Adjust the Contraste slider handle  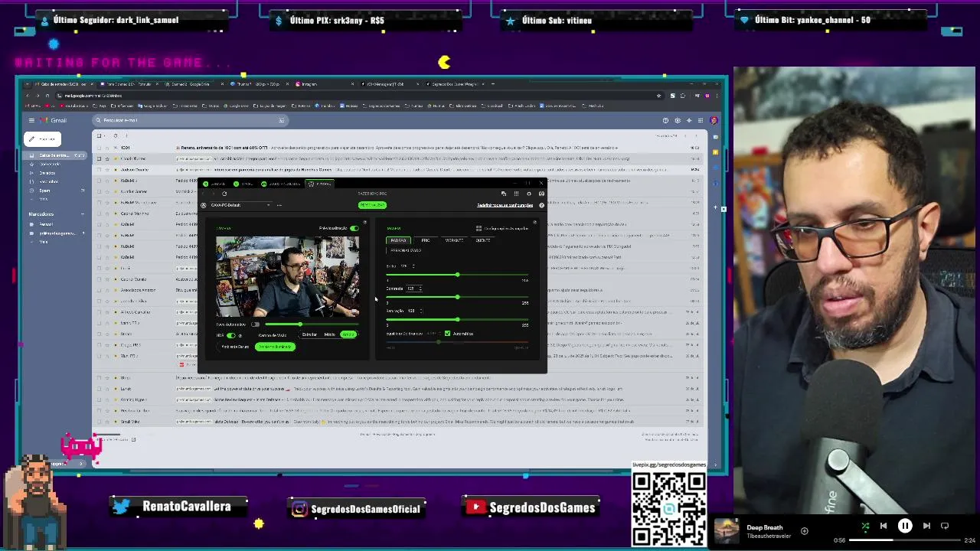point(457,297)
